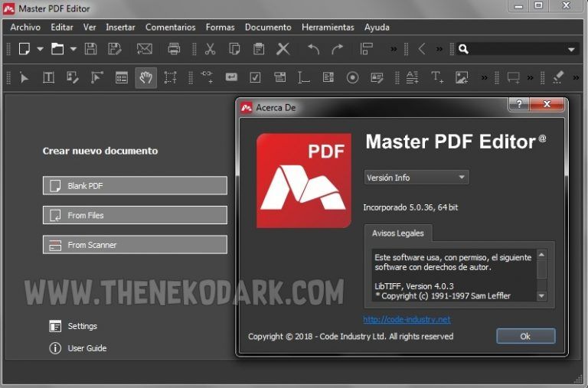Click the Save icon

[90, 49]
